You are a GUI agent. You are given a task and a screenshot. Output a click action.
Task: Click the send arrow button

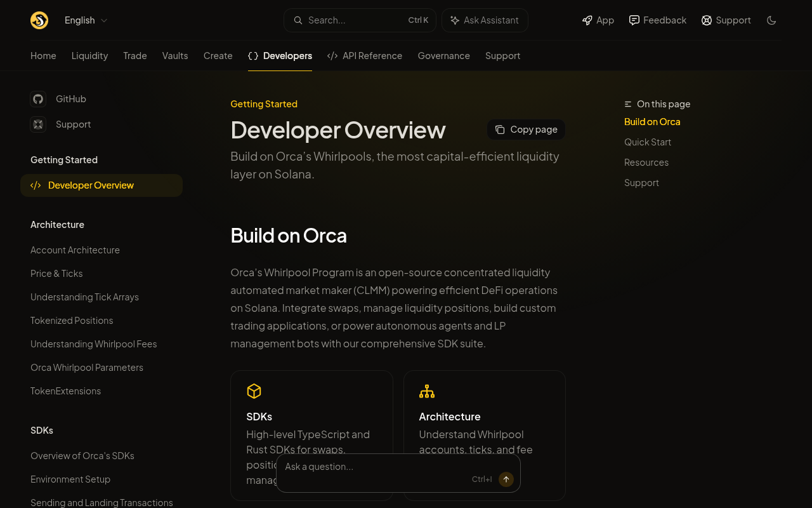(x=506, y=479)
